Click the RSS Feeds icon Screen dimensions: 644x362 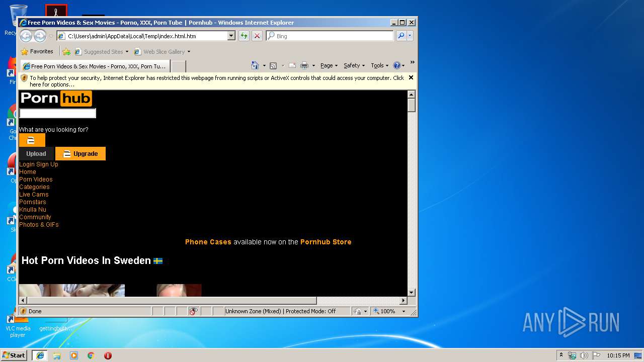[x=273, y=65]
